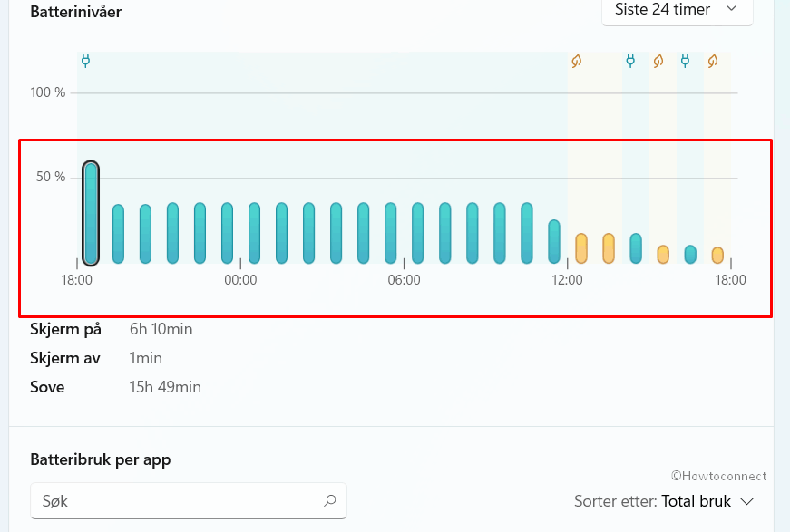Click the leftmost plug charging icon
This screenshot has height=532, width=790.
tap(86, 61)
